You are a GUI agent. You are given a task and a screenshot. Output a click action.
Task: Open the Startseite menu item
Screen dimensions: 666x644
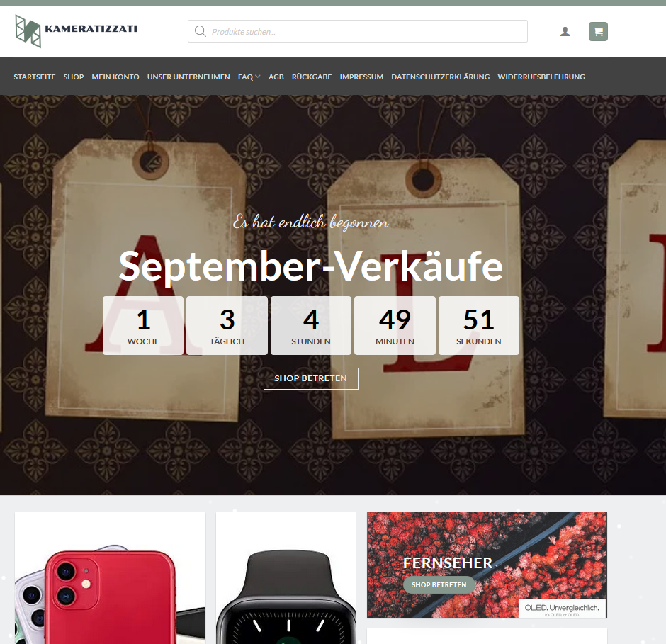(35, 77)
